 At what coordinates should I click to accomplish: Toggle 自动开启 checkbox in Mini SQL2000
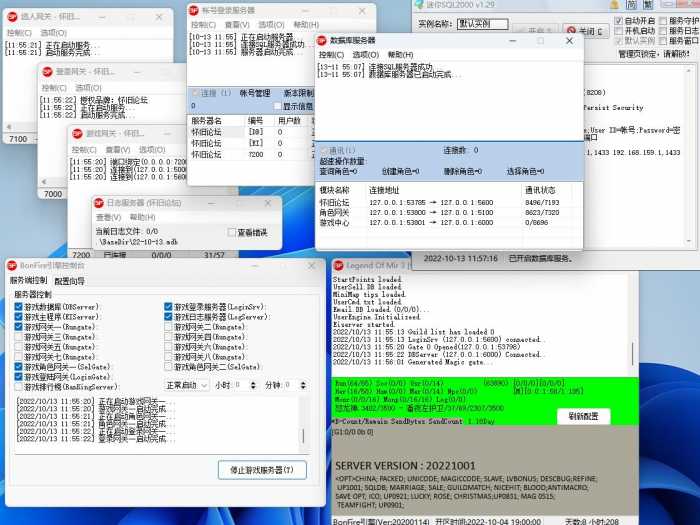[x=619, y=21]
